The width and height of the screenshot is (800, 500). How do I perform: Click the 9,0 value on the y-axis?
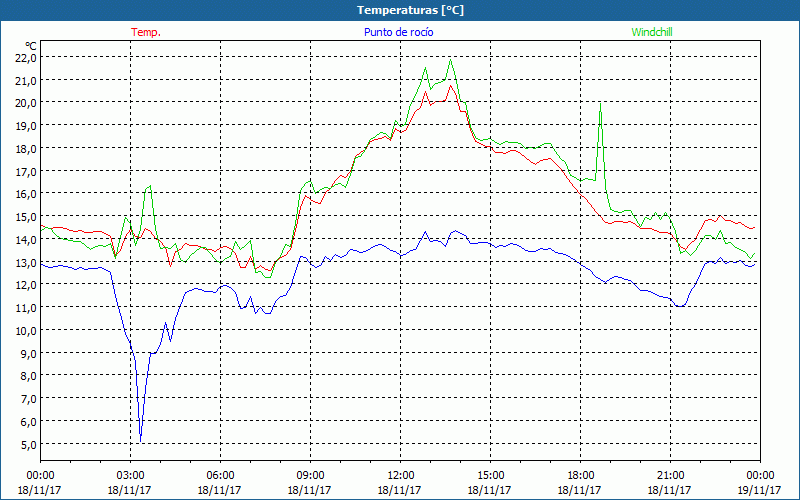point(28,353)
